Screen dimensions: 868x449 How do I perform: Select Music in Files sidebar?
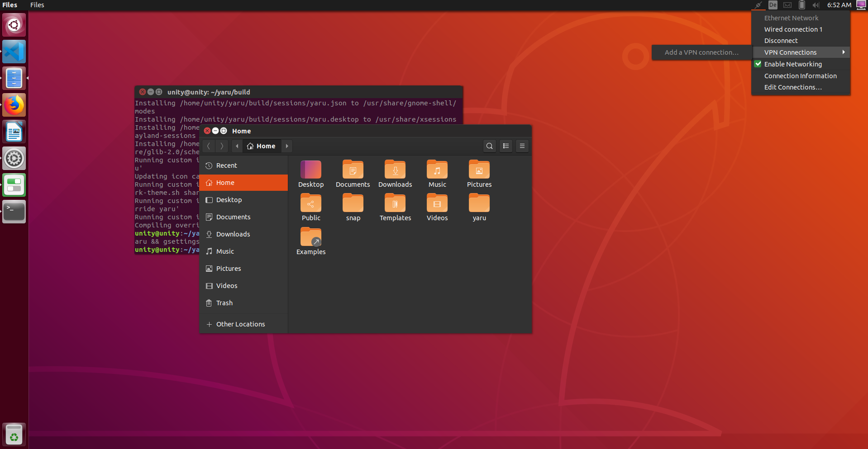(243, 251)
